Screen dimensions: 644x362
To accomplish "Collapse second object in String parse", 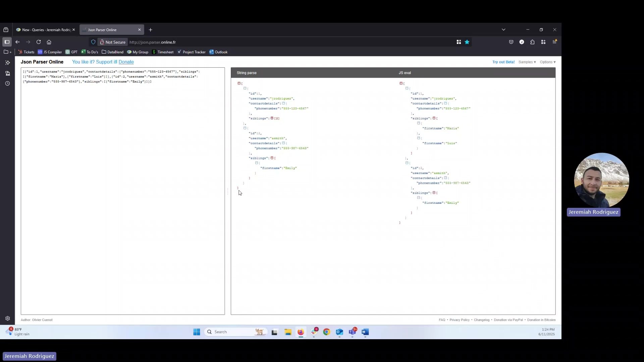I will 245,128.
